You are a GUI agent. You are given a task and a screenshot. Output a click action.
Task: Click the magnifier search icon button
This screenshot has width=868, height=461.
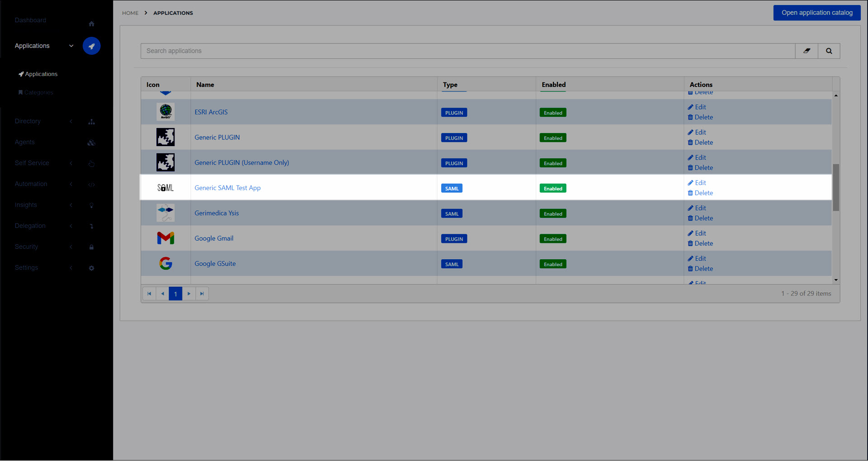(x=829, y=51)
